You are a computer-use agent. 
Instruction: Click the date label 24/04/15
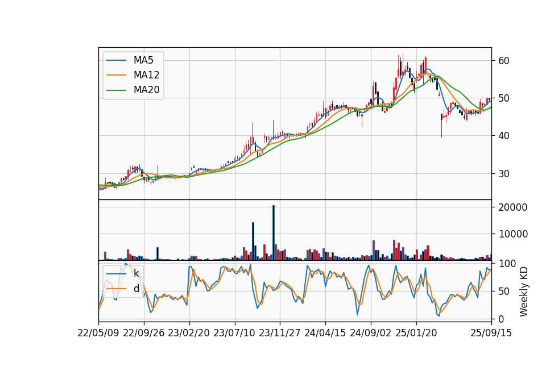click(325, 333)
